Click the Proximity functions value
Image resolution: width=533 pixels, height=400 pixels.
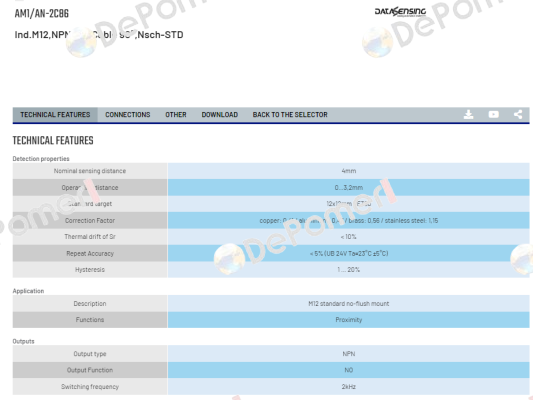[x=348, y=320]
